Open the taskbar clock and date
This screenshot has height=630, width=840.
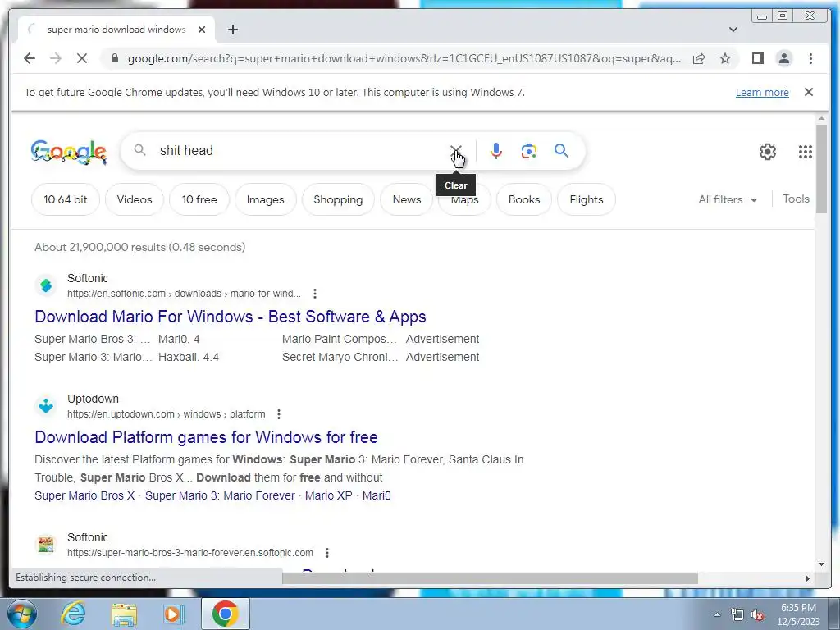coord(798,614)
